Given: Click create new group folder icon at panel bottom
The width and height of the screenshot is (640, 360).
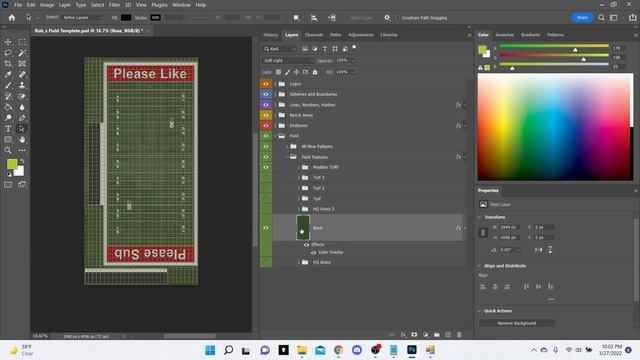Looking at the screenshot, I should tap(437, 335).
